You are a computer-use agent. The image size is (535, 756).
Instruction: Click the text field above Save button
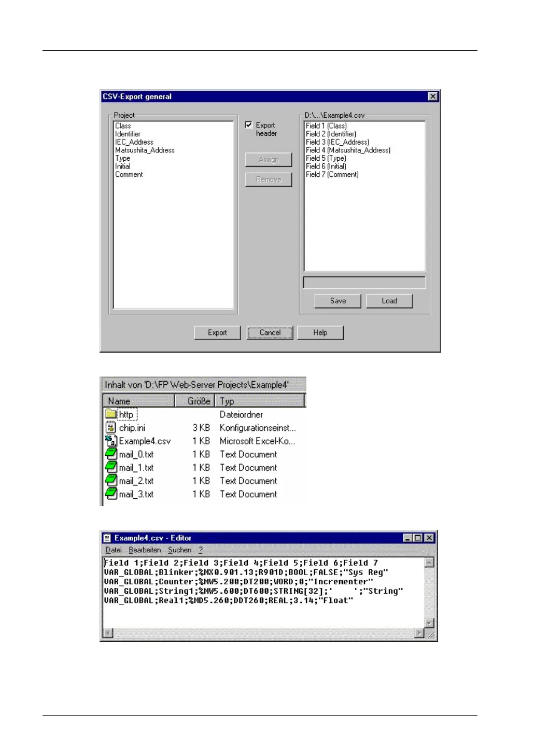[x=364, y=283]
